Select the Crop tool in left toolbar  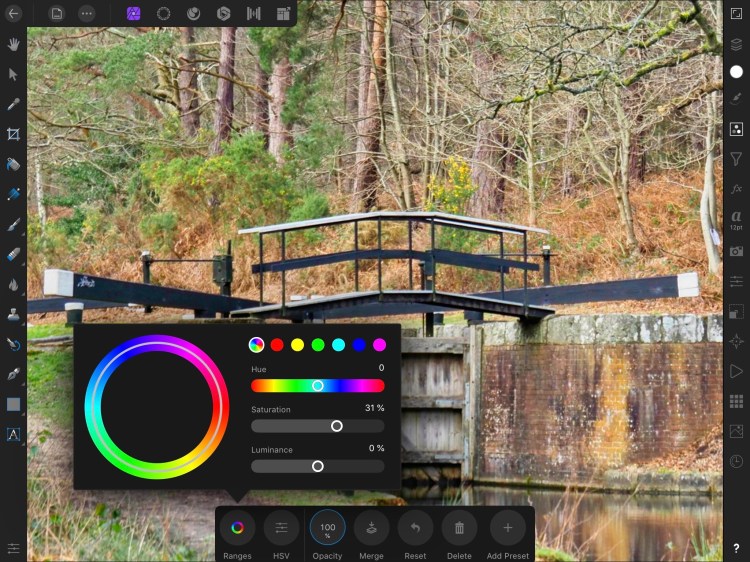13,134
